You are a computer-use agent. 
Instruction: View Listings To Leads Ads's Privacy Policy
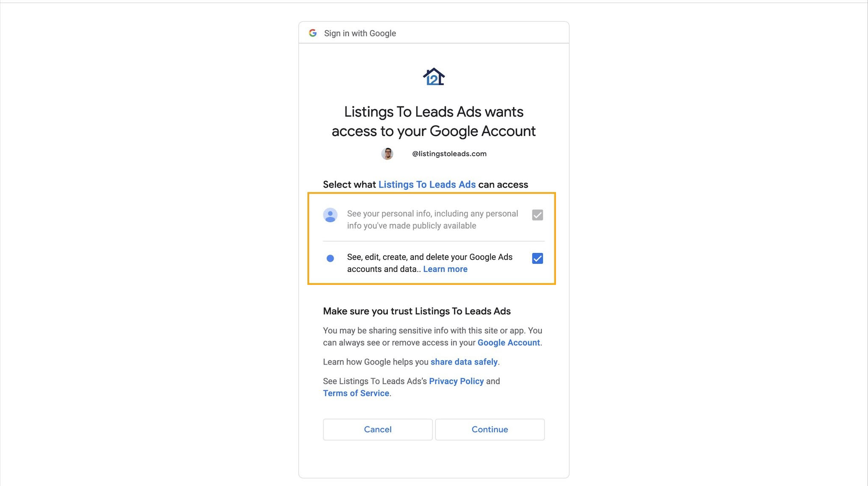(x=456, y=381)
